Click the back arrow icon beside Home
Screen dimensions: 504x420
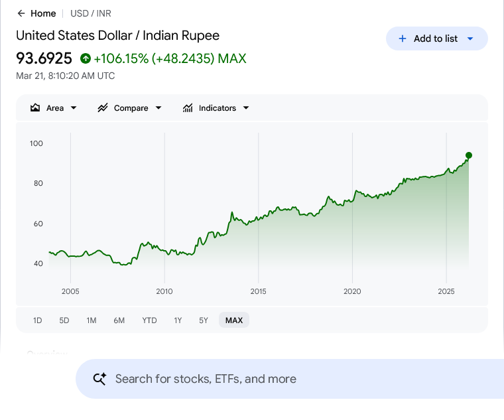(21, 13)
